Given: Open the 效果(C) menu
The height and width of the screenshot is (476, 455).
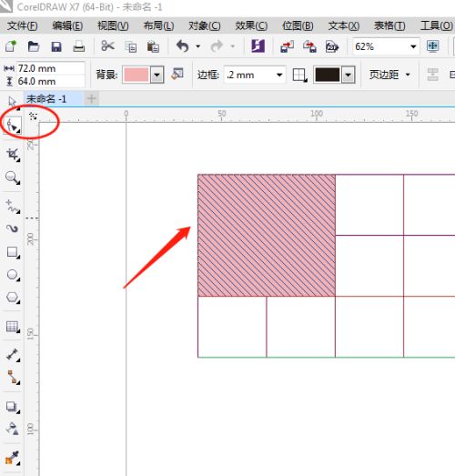Looking at the screenshot, I should (251, 25).
